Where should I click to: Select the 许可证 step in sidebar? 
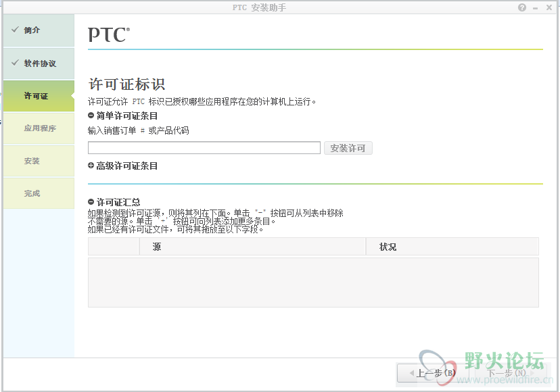pyautogui.click(x=39, y=96)
